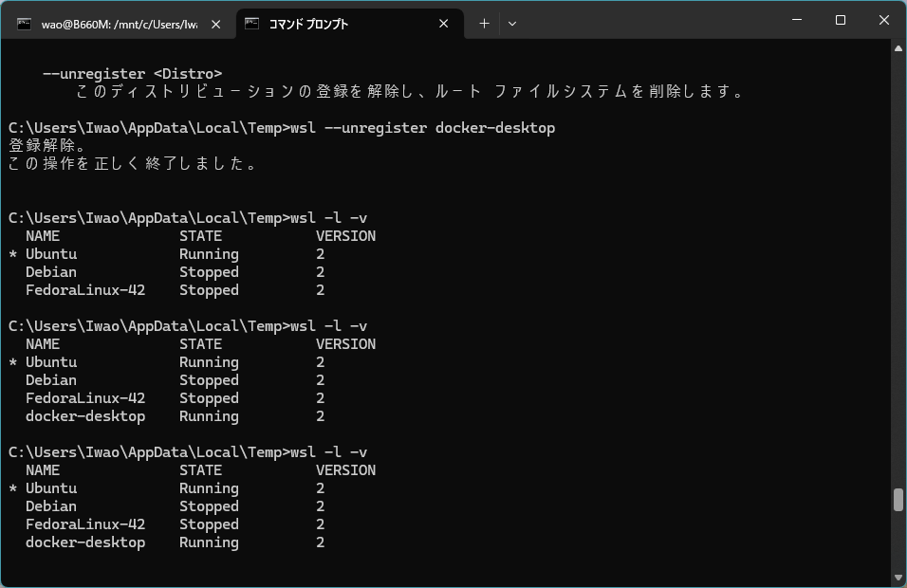Close the wao@B660M tab
Image resolution: width=907 pixels, height=588 pixels.
tap(215, 25)
